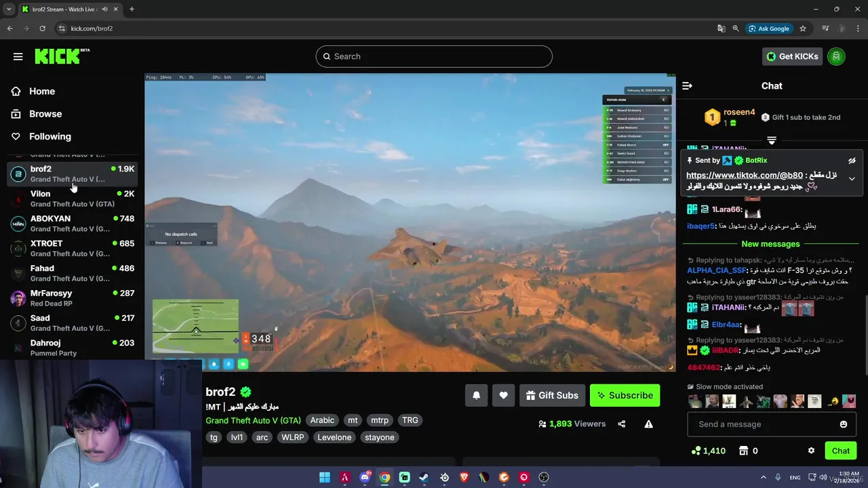868x488 pixels.
Task: Select Saad channel in sidebar
Action: 73,323
